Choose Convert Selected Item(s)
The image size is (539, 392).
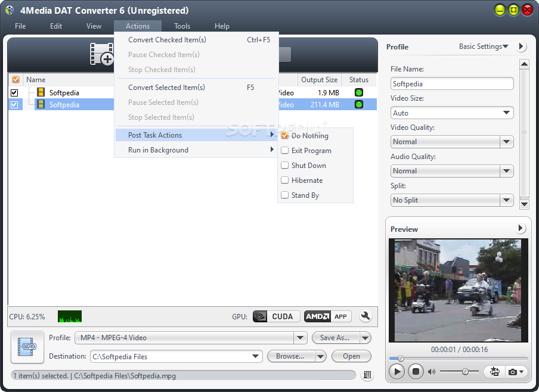(x=197, y=87)
